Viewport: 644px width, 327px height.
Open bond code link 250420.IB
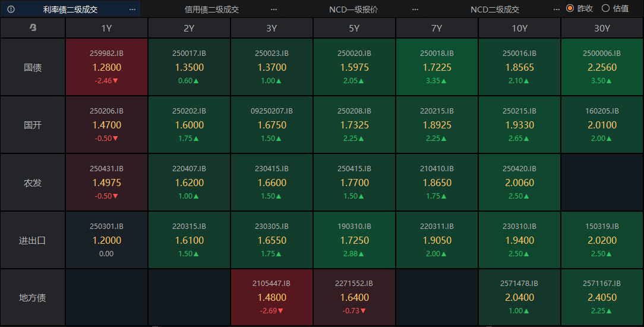tap(519, 169)
